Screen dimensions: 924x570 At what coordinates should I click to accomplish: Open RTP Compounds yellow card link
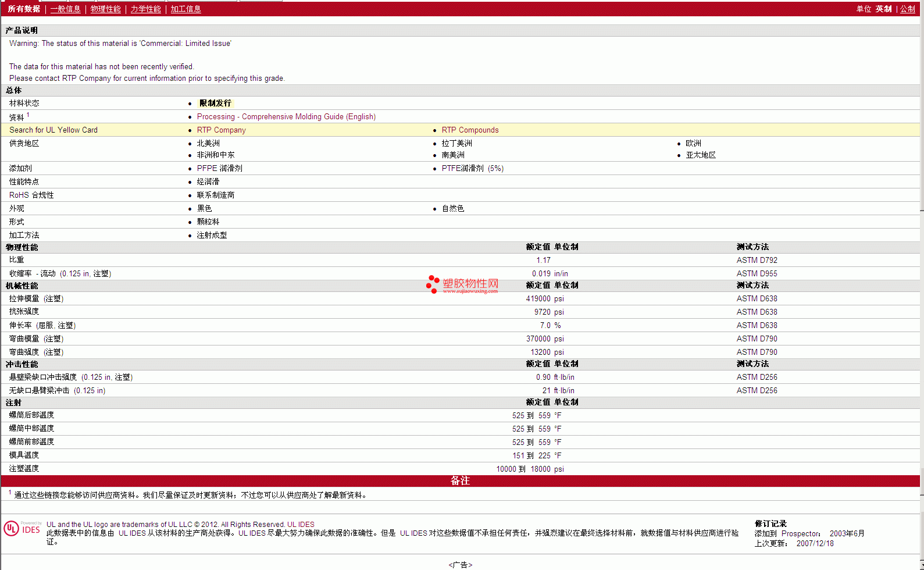[470, 130]
